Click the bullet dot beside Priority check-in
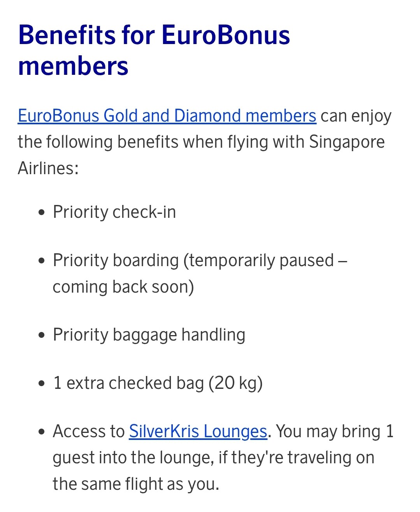The height and width of the screenshot is (512, 420). (x=42, y=213)
